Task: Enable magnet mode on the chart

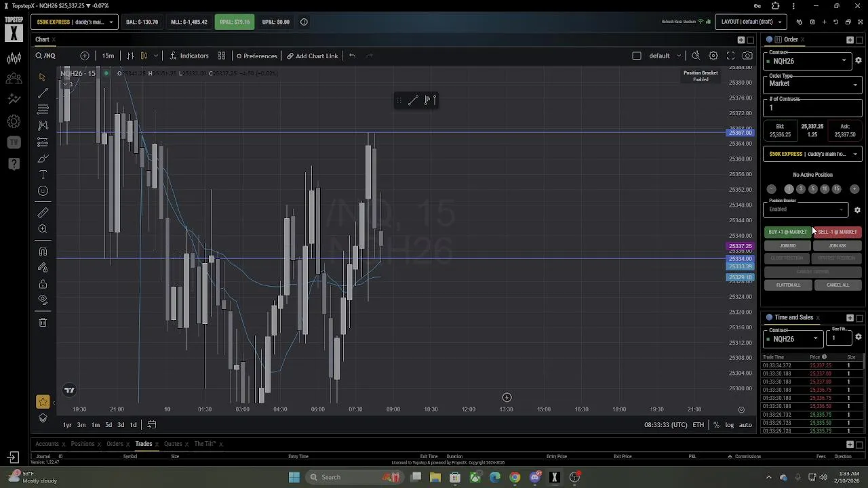Action: point(43,251)
